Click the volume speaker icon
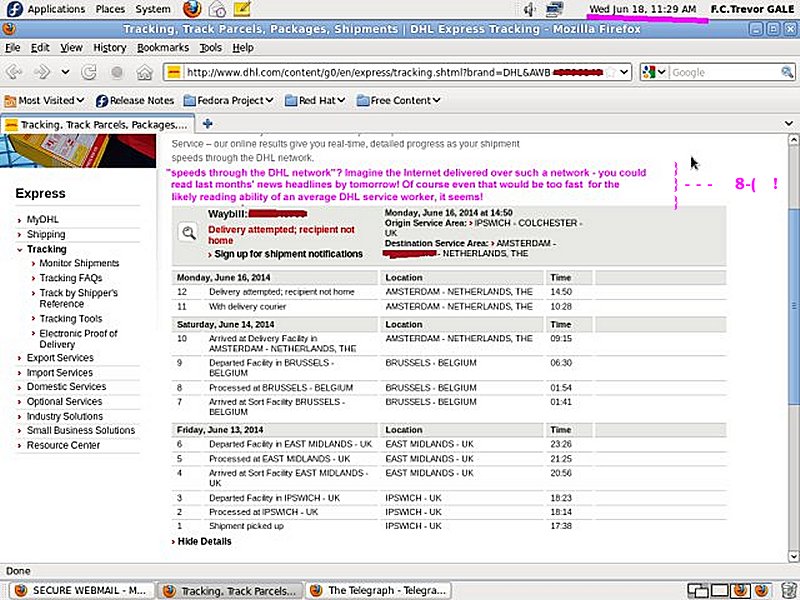Viewport: 800px width, 600px height. point(530,9)
